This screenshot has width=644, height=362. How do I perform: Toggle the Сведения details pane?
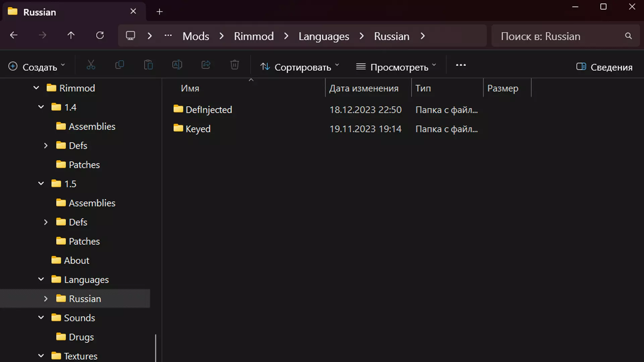[x=604, y=67]
